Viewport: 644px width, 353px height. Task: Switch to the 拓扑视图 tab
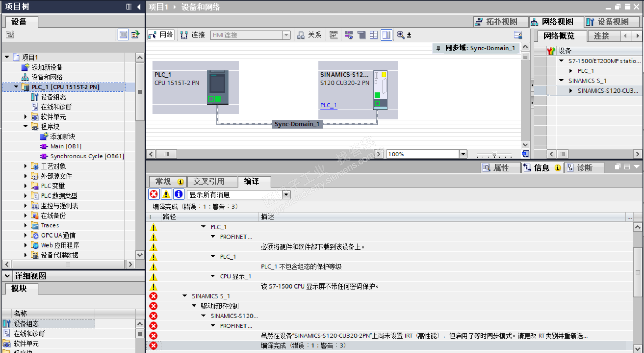click(501, 22)
